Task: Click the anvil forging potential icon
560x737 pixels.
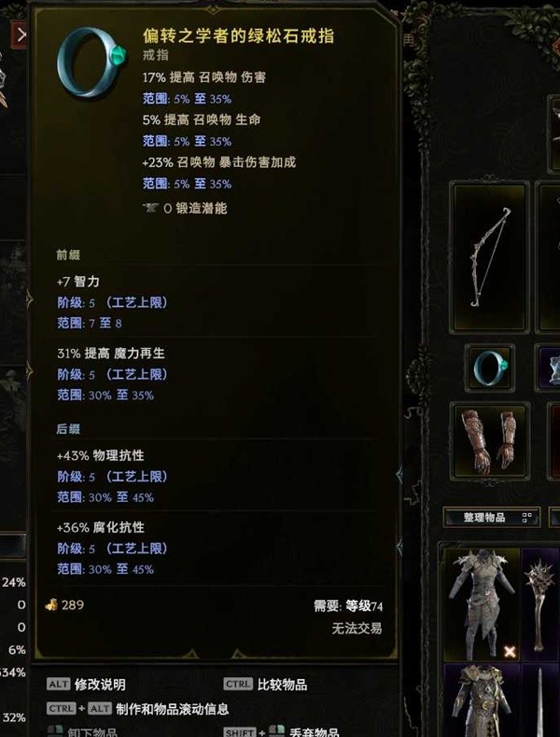Action: click(x=150, y=208)
